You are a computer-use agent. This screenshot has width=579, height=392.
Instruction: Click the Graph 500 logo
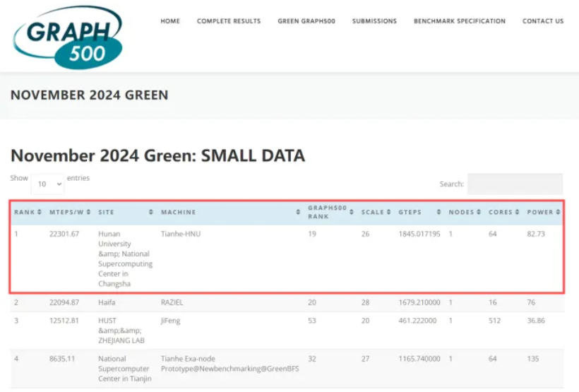tap(68, 37)
